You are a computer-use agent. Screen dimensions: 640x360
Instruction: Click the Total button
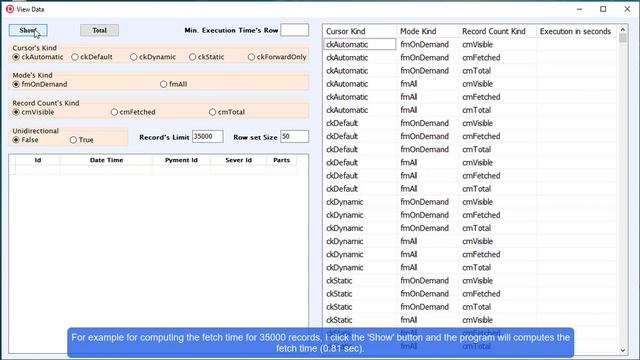99,30
